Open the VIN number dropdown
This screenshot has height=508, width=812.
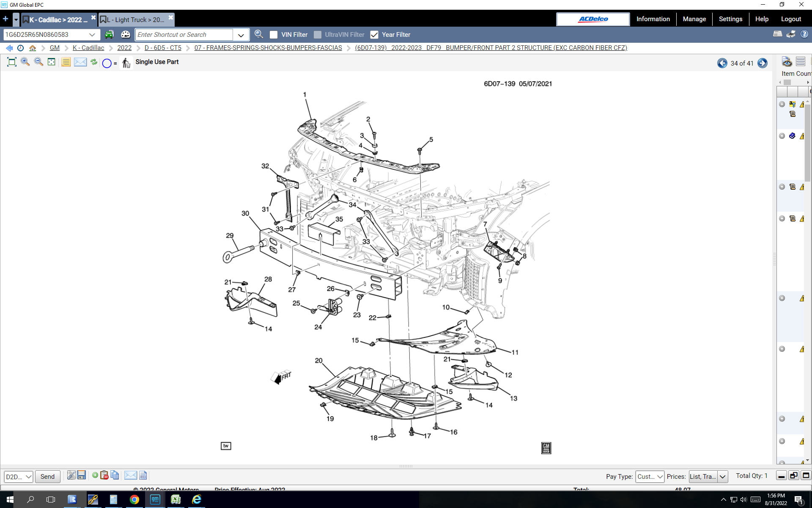(x=92, y=35)
